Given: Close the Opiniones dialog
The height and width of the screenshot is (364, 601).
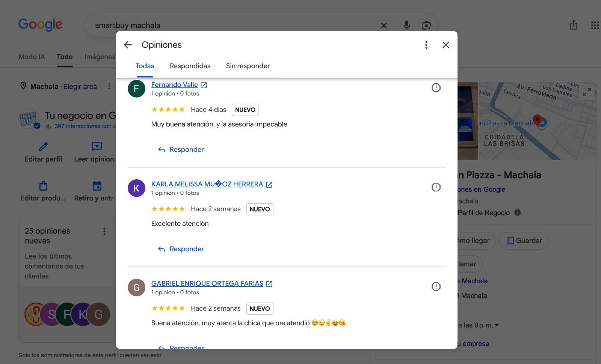Looking at the screenshot, I should click(446, 45).
